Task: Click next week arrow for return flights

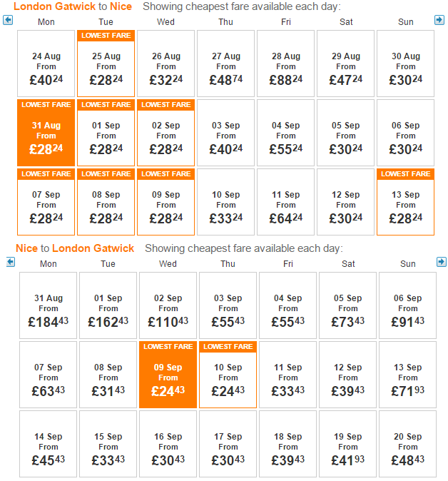Action: [442, 263]
